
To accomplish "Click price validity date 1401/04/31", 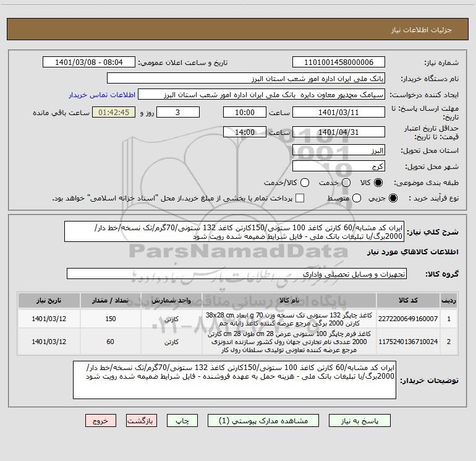I will pyautogui.click(x=339, y=132).
